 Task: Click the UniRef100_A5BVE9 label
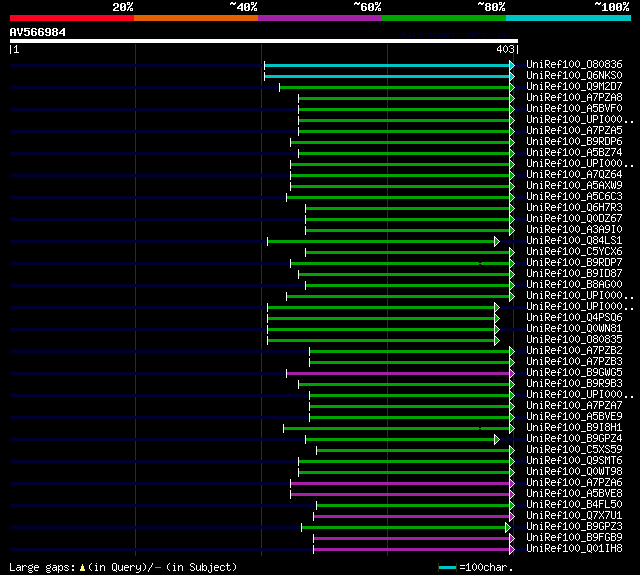click(574, 417)
